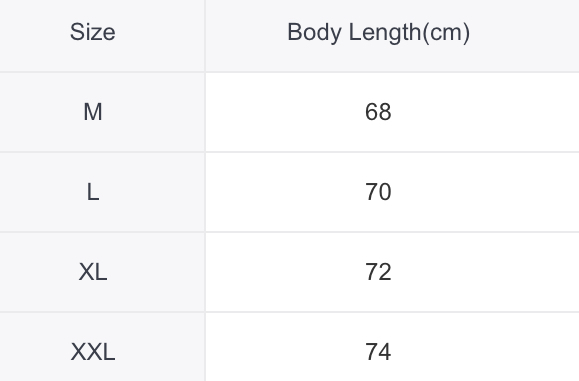Select the M size cell
This screenshot has width=579, height=381.
pyautogui.click(x=93, y=112)
